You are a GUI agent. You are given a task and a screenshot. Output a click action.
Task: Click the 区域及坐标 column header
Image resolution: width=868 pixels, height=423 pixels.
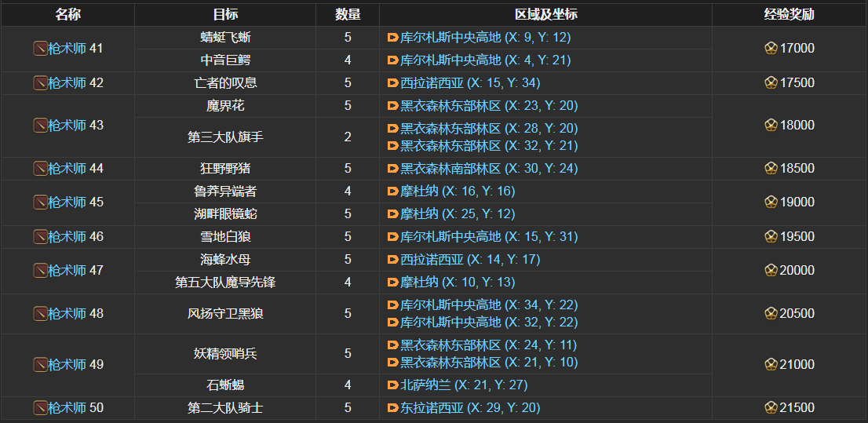pos(545,15)
